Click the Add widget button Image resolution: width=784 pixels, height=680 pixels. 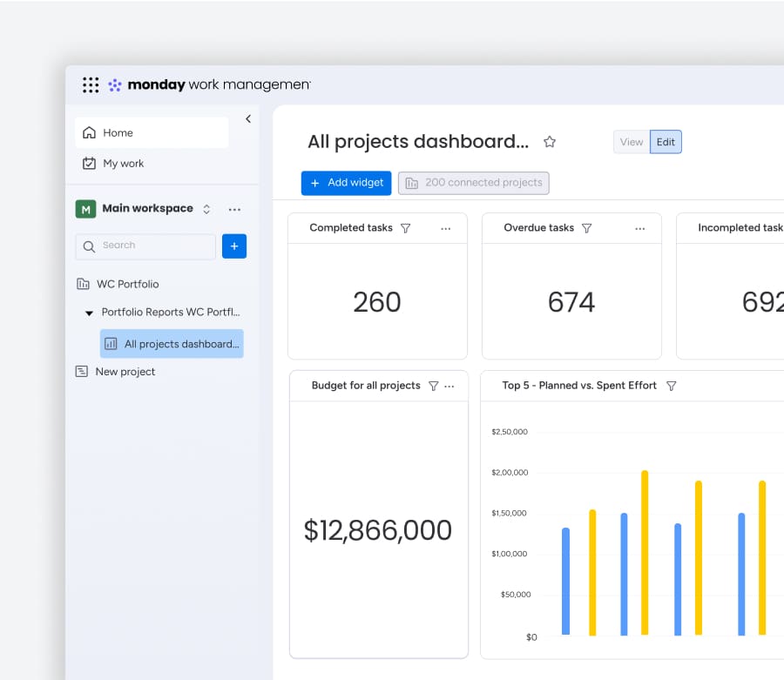(346, 183)
